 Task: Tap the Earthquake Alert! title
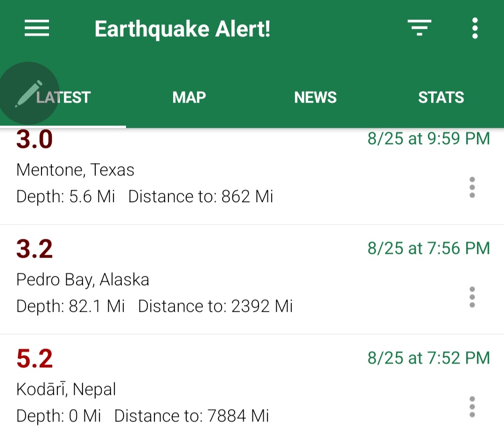pos(182,29)
